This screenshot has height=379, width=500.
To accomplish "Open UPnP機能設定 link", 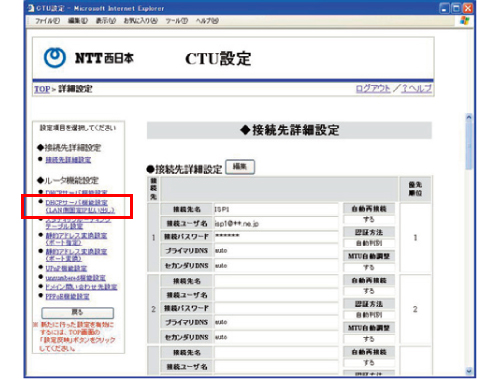I will pos(66,268).
